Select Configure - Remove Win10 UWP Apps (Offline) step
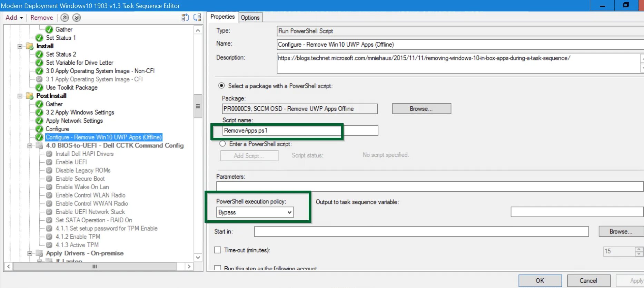The height and width of the screenshot is (288, 644). pyautogui.click(x=103, y=137)
